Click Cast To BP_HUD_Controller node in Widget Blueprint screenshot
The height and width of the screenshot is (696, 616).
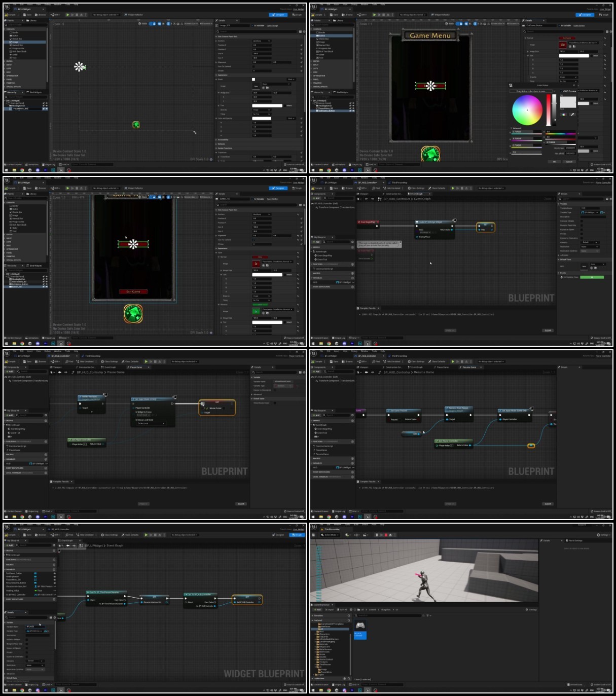tap(201, 600)
